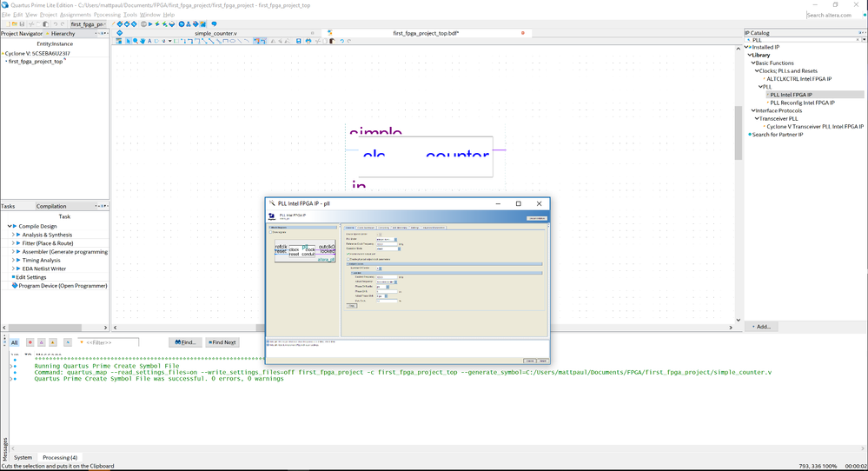Screen dimensions: 868x471
Task: Open the Processing menu
Action: pos(107,15)
